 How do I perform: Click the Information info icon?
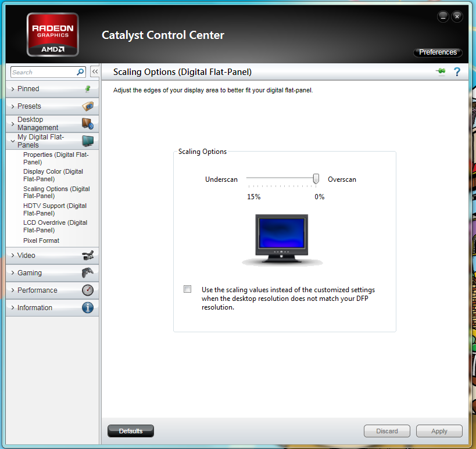[x=88, y=307]
